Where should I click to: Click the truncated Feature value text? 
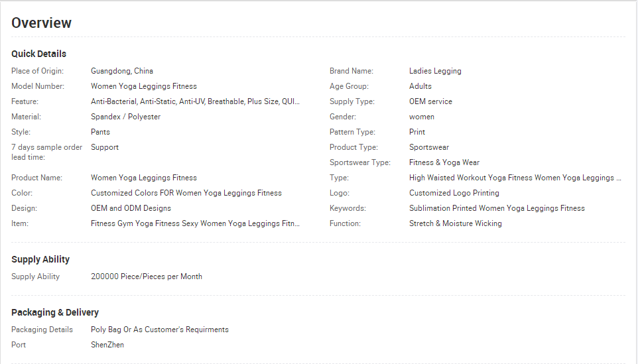pyautogui.click(x=195, y=101)
